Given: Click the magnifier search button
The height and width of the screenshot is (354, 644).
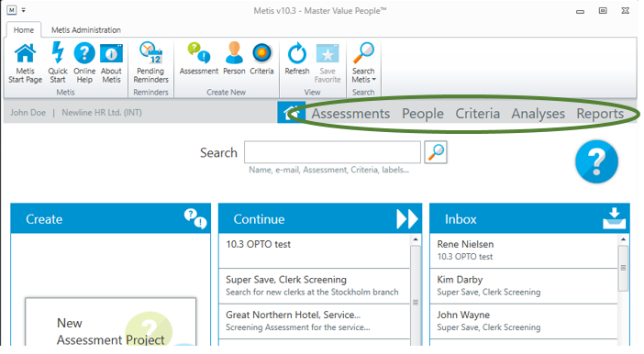Looking at the screenshot, I should tap(436, 152).
